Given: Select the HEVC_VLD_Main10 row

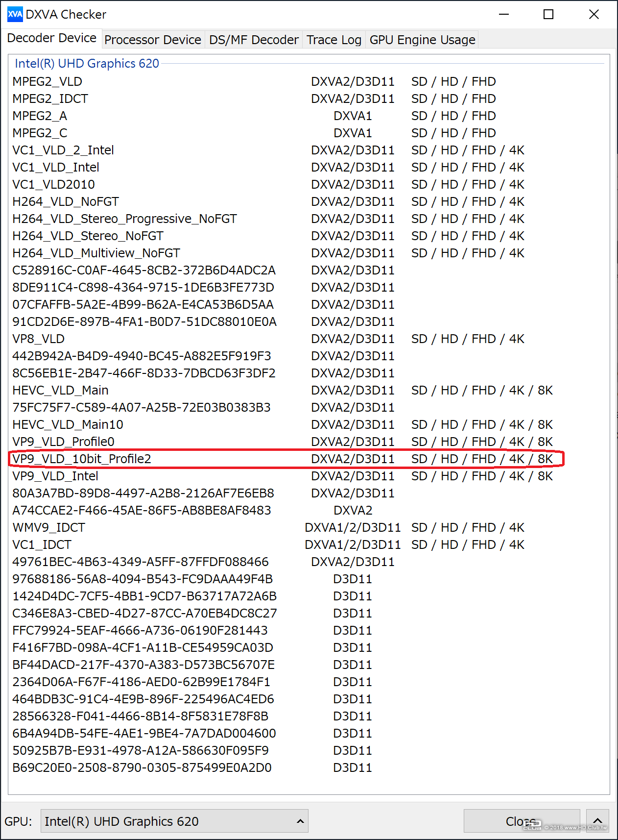Looking at the screenshot, I should 309,424.
